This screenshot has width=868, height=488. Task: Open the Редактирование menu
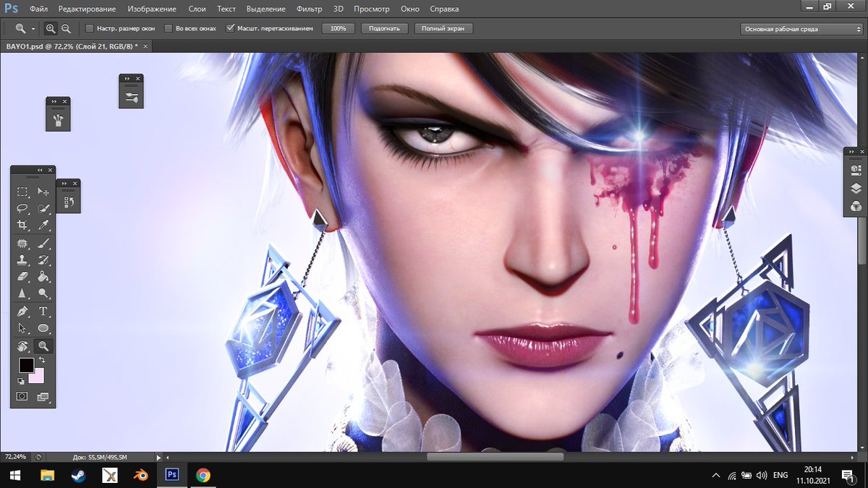[87, 9]
